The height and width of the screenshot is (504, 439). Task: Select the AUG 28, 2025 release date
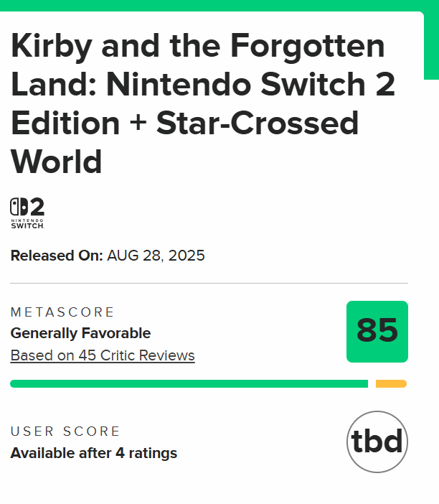click(x=156, y=256)
